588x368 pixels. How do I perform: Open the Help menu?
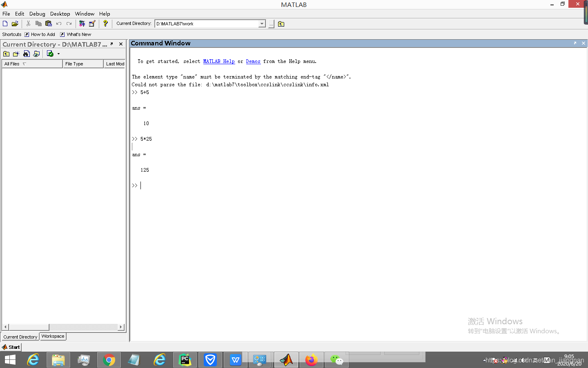105,13
